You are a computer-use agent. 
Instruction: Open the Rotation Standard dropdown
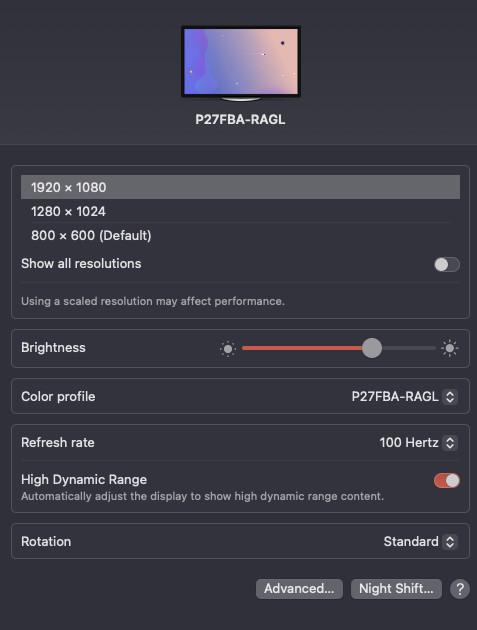[420, 542]
